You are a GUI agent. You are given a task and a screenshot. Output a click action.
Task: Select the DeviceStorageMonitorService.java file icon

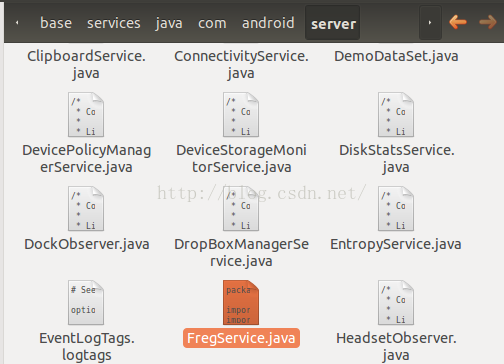pos(241,114)
